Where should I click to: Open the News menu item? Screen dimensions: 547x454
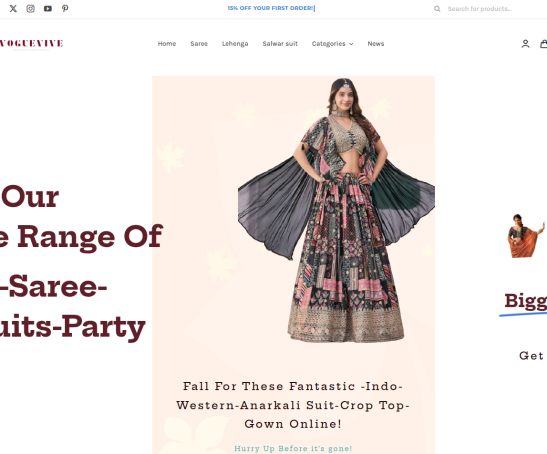pos(376,44)
